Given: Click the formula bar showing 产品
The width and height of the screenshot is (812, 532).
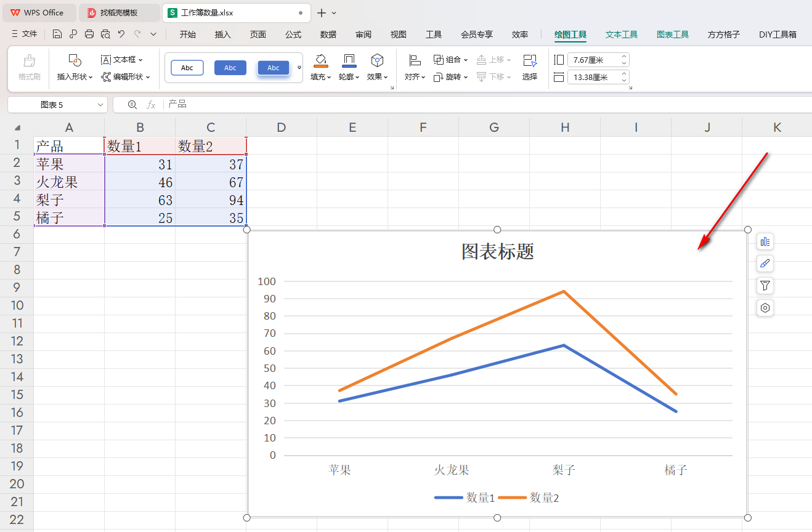Looking at the screenshot, I should 487,105.
